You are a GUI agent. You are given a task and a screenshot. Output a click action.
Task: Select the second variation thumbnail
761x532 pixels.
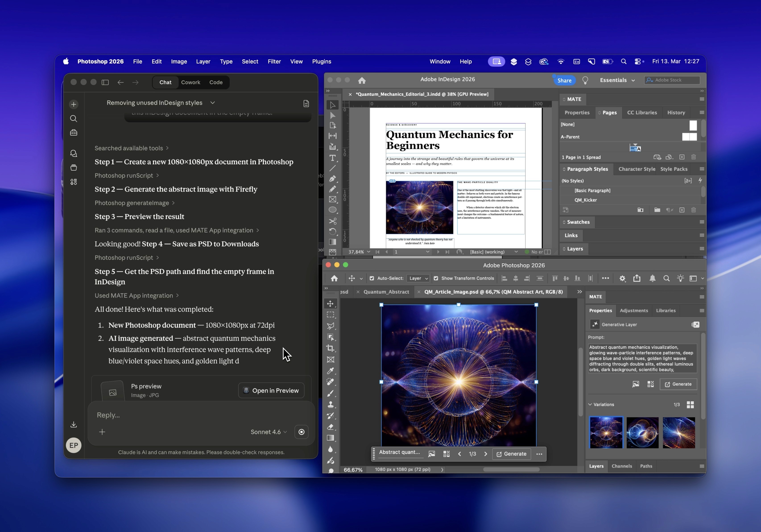642,433
